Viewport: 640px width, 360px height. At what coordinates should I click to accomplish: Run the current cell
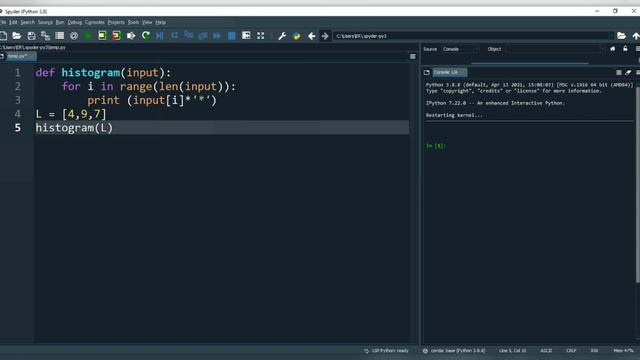click(102, 36)
